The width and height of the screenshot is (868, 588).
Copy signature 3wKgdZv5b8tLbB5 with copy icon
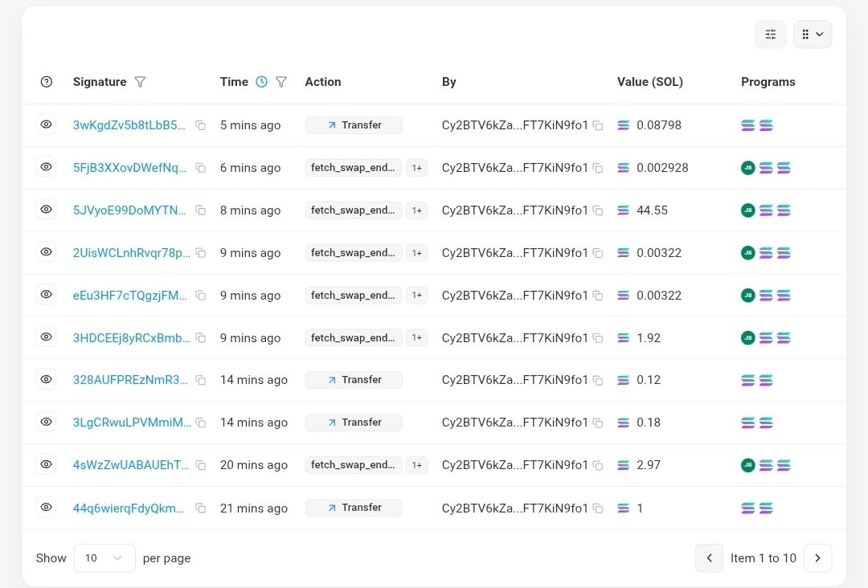201,125
